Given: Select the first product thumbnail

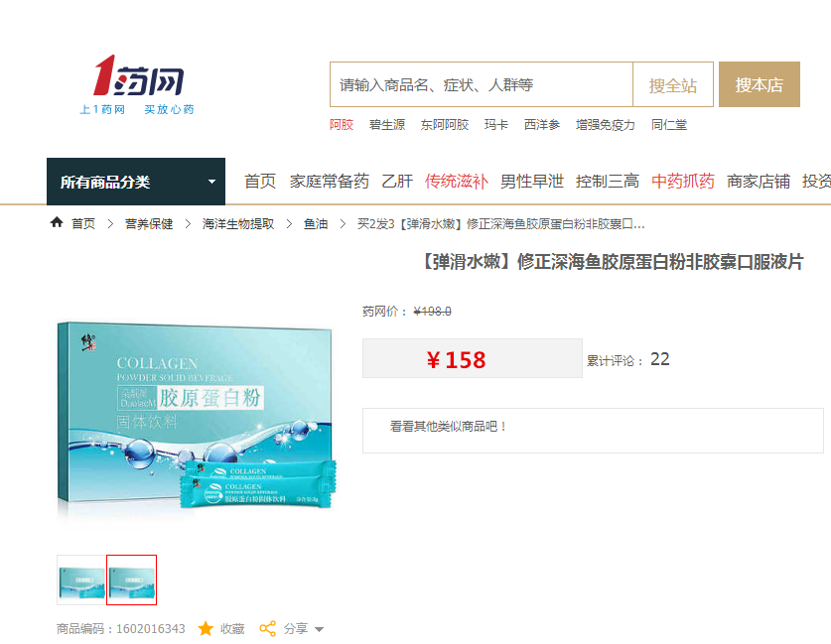Looking at the screenshot, I should 81,580.
